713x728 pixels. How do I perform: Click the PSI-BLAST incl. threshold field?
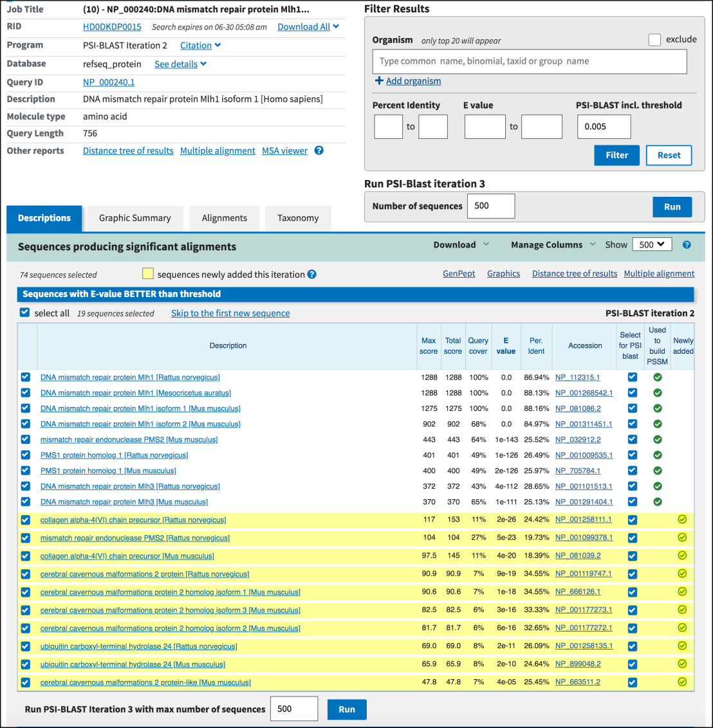(604, 127)
